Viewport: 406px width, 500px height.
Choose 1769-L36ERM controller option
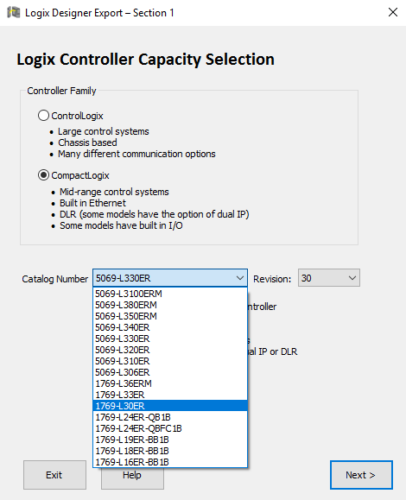tap(170, 383)
